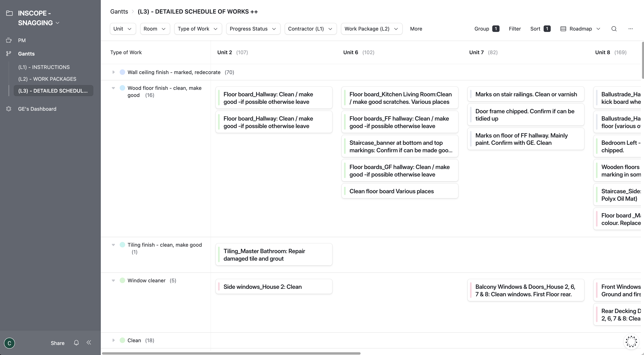Open the Unit filter dropdown

[123, 29]
